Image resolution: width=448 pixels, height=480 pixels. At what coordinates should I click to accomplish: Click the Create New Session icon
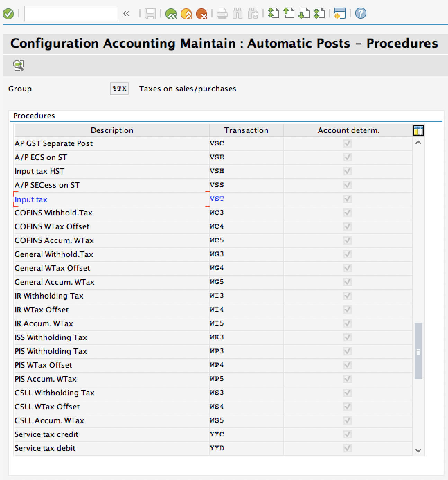click(340, 14)
